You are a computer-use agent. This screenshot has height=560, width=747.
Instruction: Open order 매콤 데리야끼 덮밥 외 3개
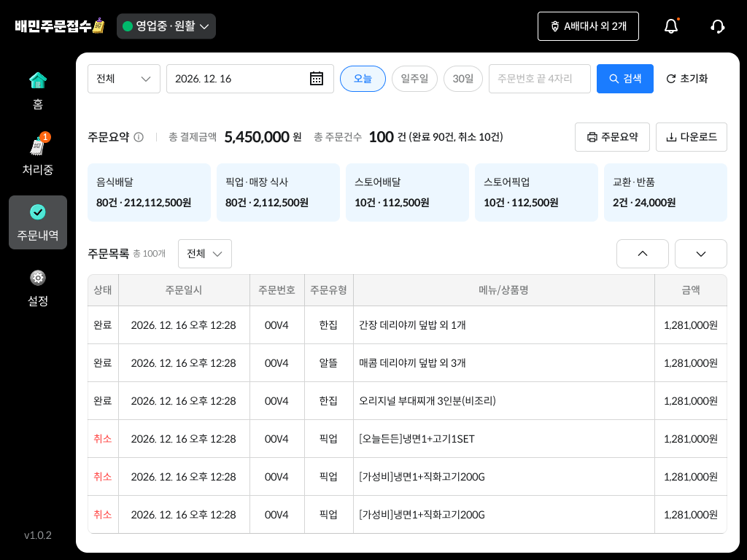click(407, 363)
